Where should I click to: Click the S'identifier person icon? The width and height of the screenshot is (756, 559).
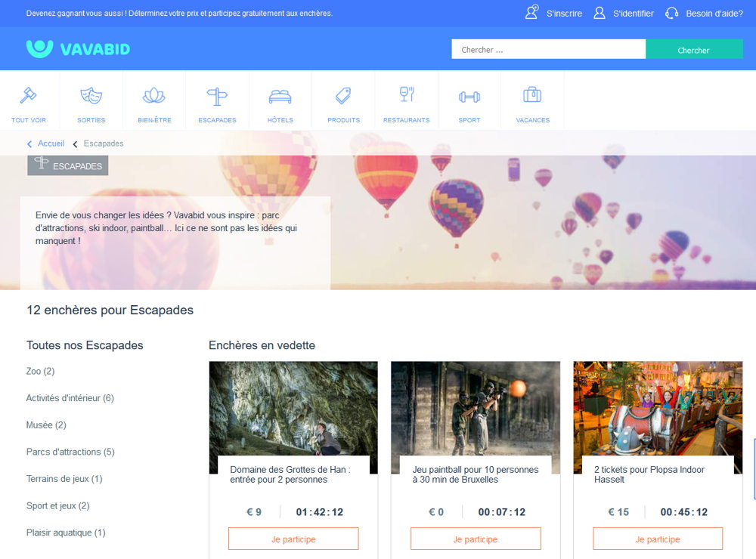pos(600,13)
